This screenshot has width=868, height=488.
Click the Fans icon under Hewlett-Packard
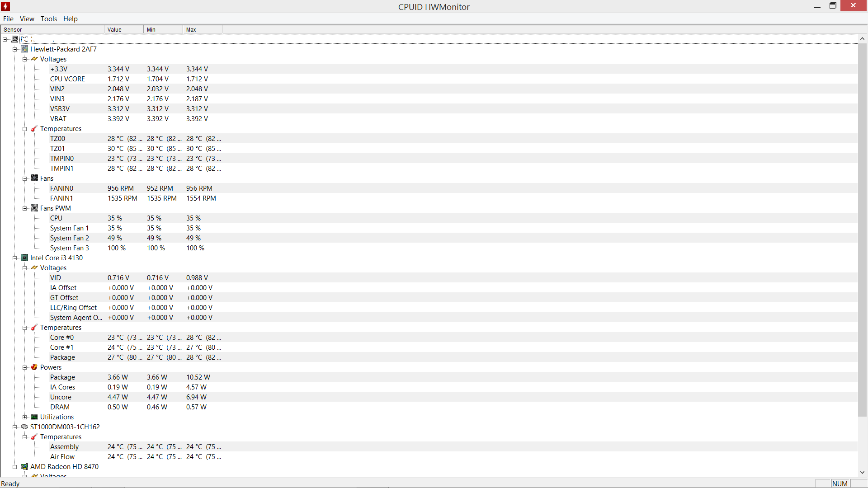pos(34,178)
